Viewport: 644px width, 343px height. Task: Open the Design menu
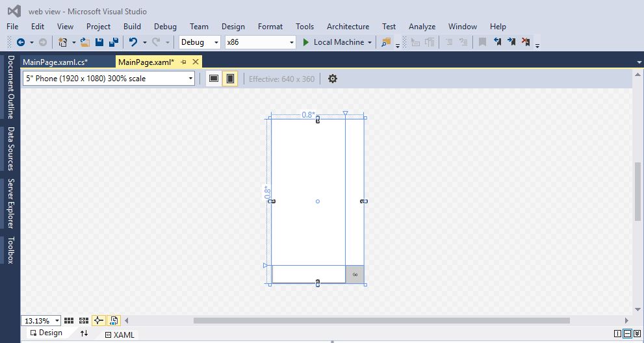pos(233,26)
